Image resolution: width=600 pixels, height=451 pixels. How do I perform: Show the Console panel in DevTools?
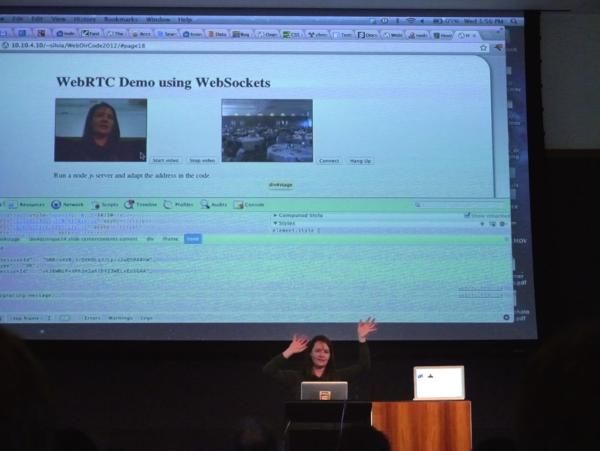pos(249,205)
